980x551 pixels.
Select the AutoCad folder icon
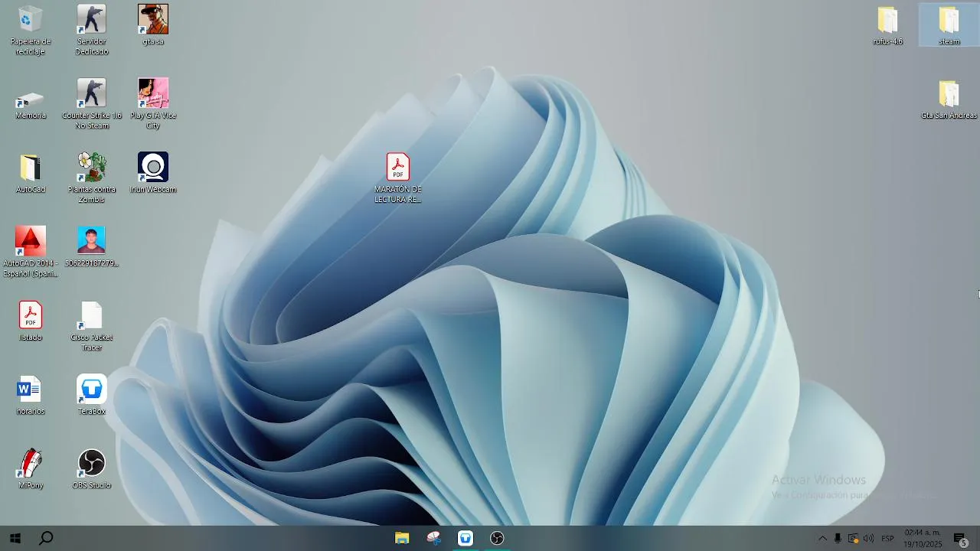tap(31, 173)
